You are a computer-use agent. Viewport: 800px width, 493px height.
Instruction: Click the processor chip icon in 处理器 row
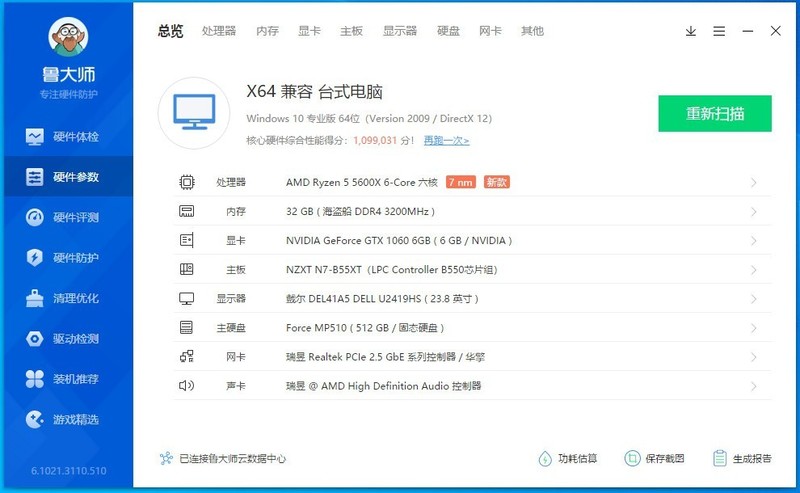tap(187, 182)
